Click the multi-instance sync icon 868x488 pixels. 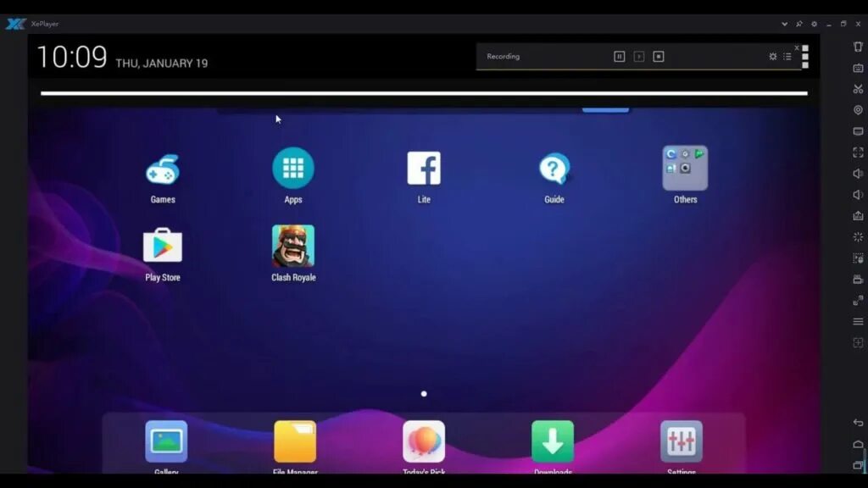click(x=858, y=301)
